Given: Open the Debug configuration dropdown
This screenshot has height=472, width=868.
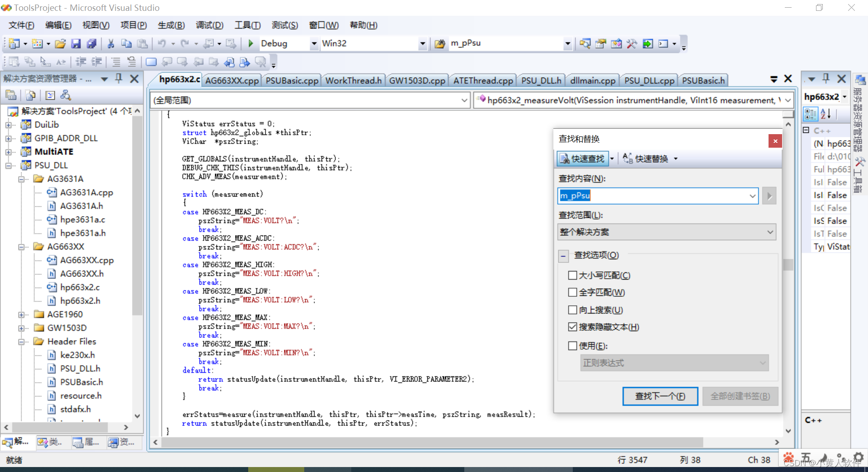Looking at the screenshot, I should coord(314,44).
